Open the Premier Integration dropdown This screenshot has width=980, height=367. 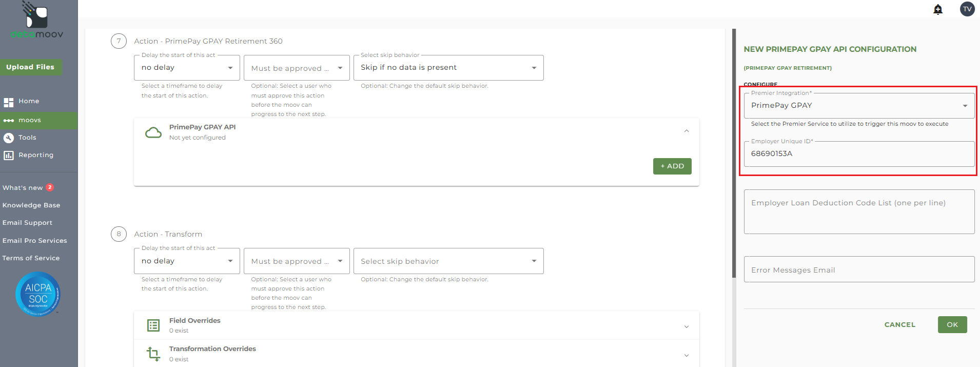[859, 106]
